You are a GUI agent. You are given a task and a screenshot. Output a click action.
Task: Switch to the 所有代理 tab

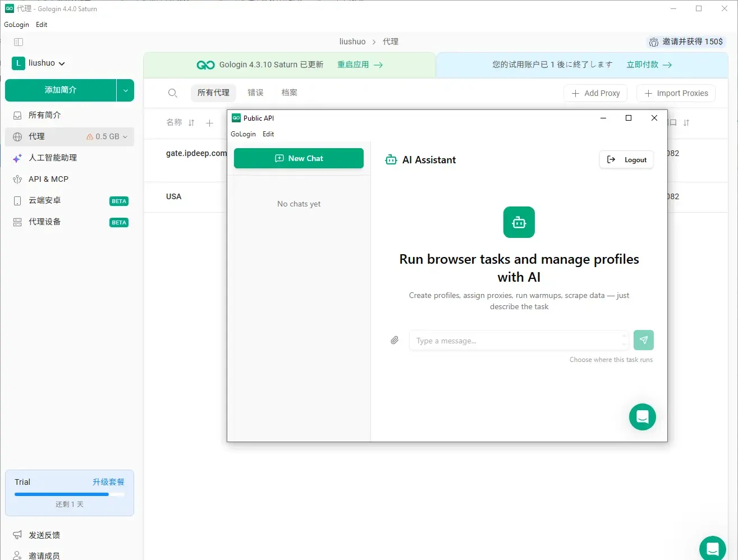point(213,93)
